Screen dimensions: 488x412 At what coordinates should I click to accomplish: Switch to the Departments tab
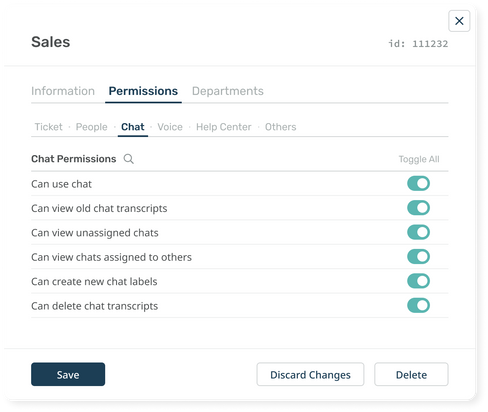pyautogui.click(x=228, y=91)
